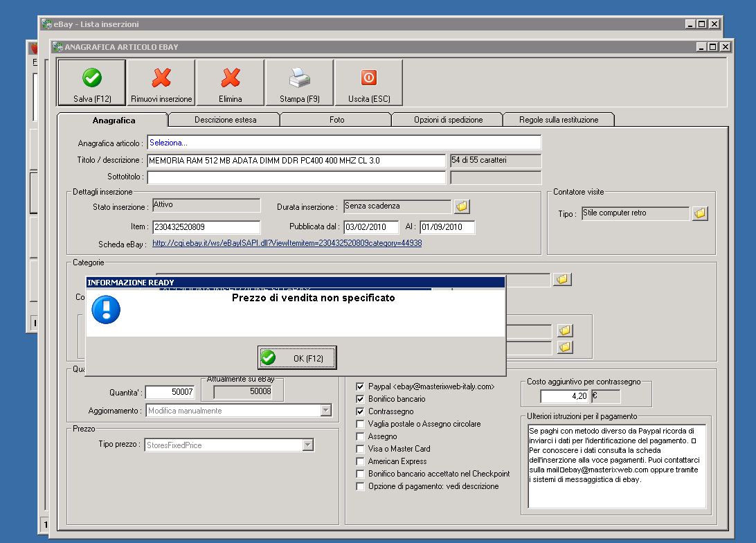
Task: Open the Regole sulla restituzione tab
Action: 558,120
